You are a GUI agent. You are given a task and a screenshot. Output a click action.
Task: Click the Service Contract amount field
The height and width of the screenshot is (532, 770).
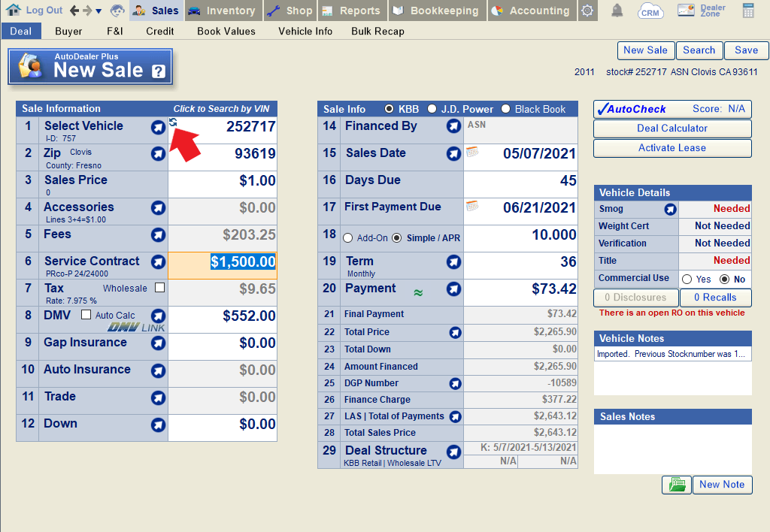pos(223,265)
